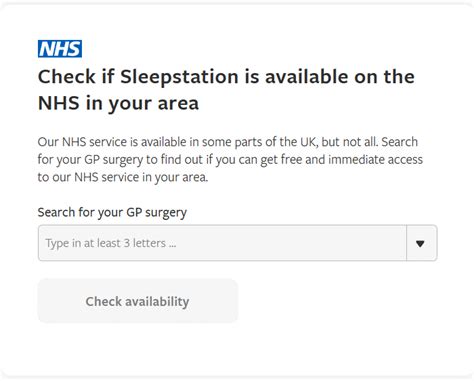Click the 'Type in at least 3 letters' placeholder

111,243
